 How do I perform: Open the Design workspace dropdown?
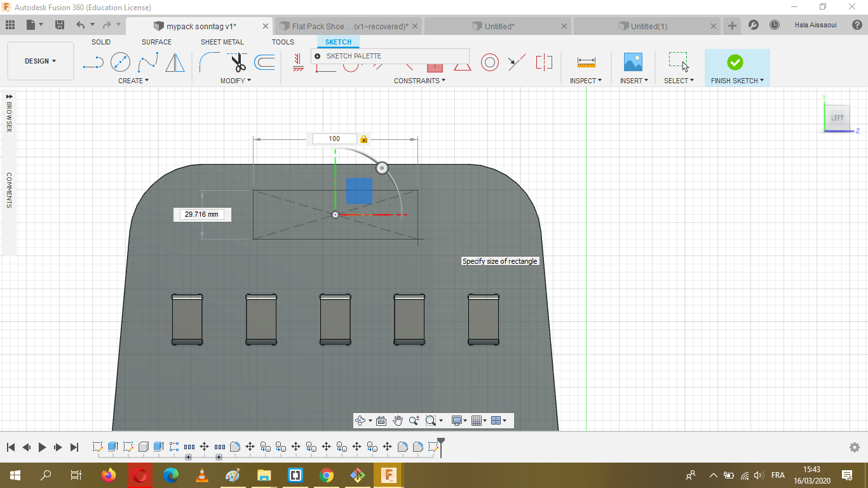click(x=40, y=61)
